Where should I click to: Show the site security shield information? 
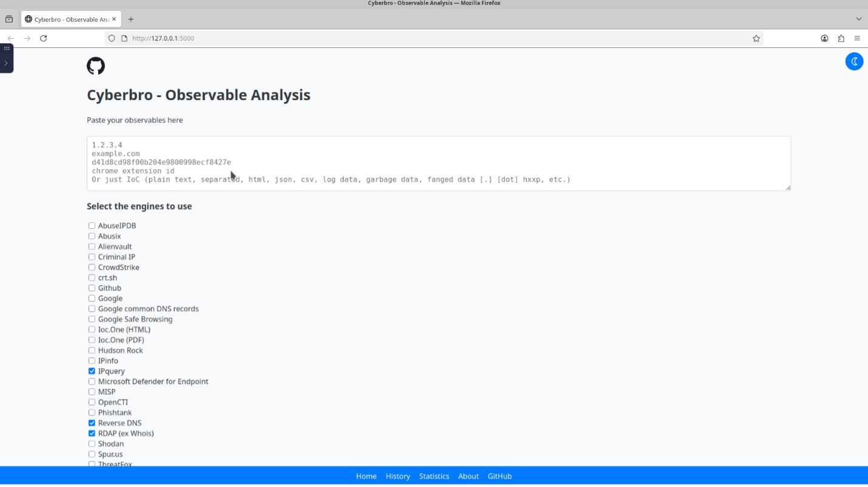point(112,38)
